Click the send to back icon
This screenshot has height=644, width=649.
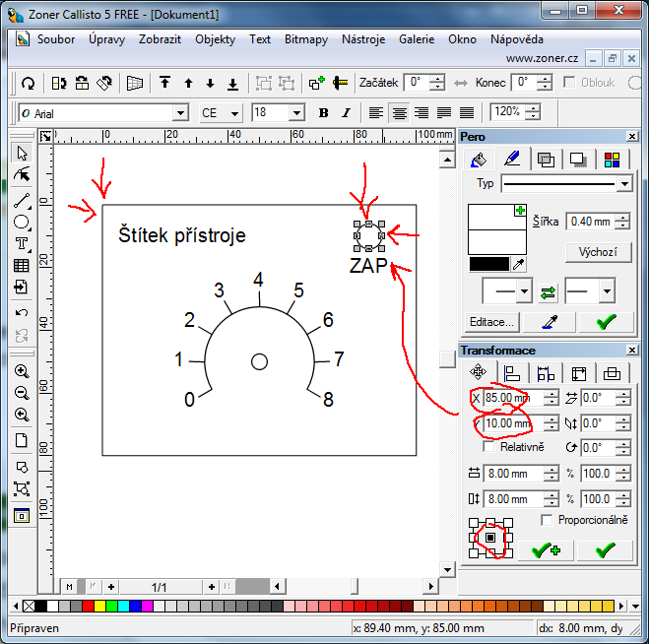(233, 83)
